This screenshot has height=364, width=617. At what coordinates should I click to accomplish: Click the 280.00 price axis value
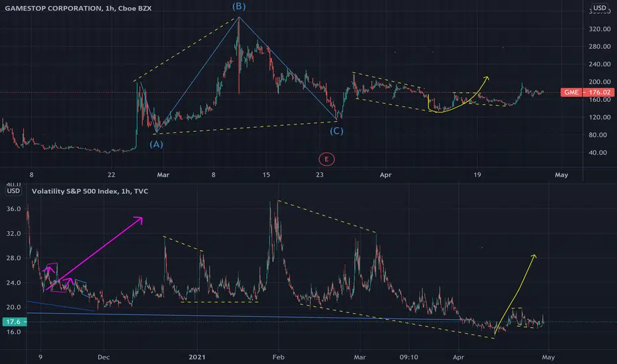[600, 46]
